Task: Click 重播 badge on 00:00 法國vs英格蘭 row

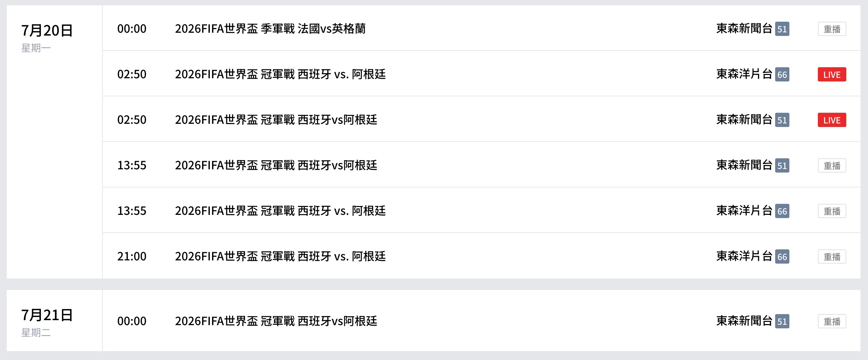Action: tap(832, 29)
